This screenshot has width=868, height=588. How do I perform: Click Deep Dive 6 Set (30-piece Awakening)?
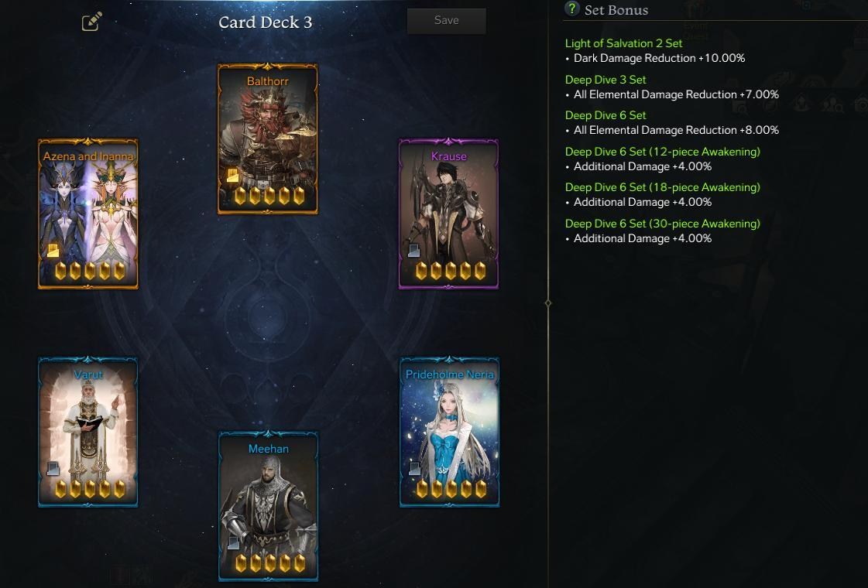(x=663, y=224)
